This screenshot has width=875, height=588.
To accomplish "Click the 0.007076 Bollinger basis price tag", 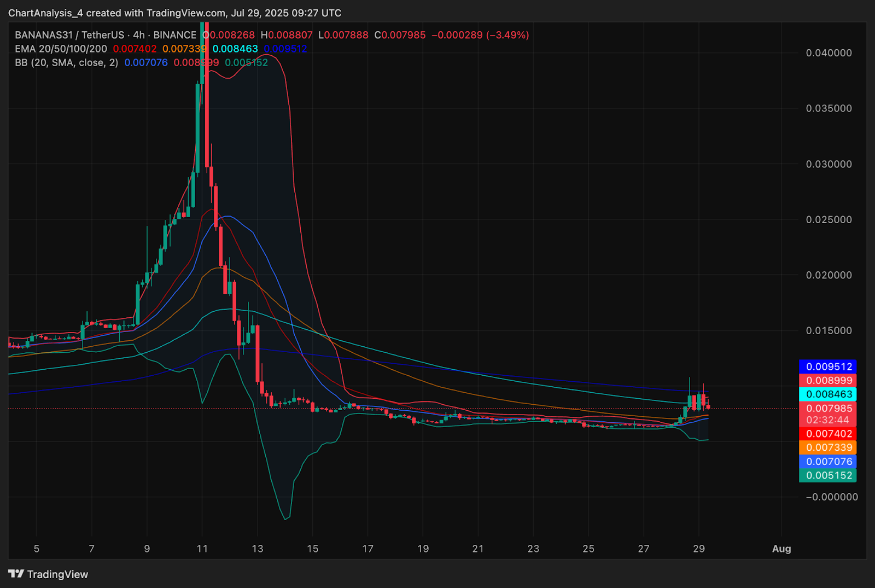I will [828, 461].
